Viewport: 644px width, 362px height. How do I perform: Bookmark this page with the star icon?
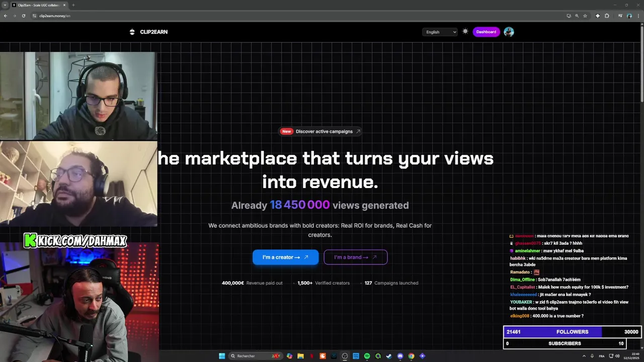[x=585, y=16]
